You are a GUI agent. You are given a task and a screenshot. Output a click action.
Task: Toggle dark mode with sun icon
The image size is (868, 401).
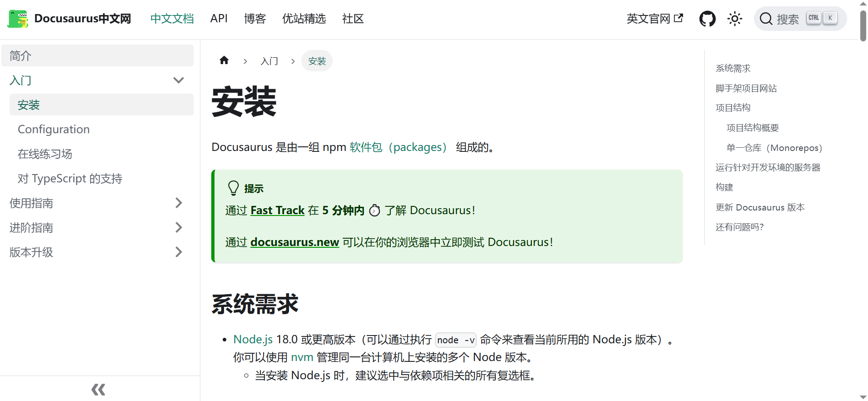pos(734,19)
